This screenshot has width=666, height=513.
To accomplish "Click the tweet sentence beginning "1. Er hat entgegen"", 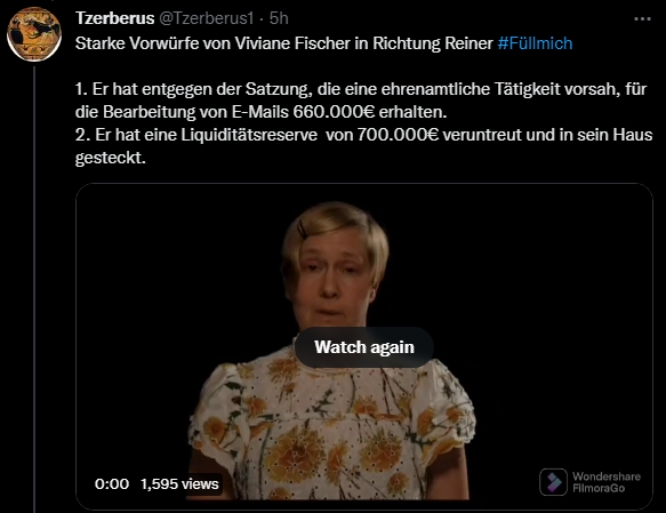I will pyautogui.click(x=361, y=101).
